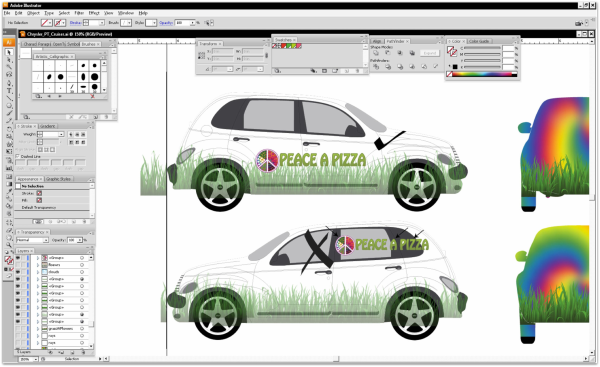Viewport: 600px width, 367px height.
Task: Toggle visibility of the flowers layer
Action: 18,265
